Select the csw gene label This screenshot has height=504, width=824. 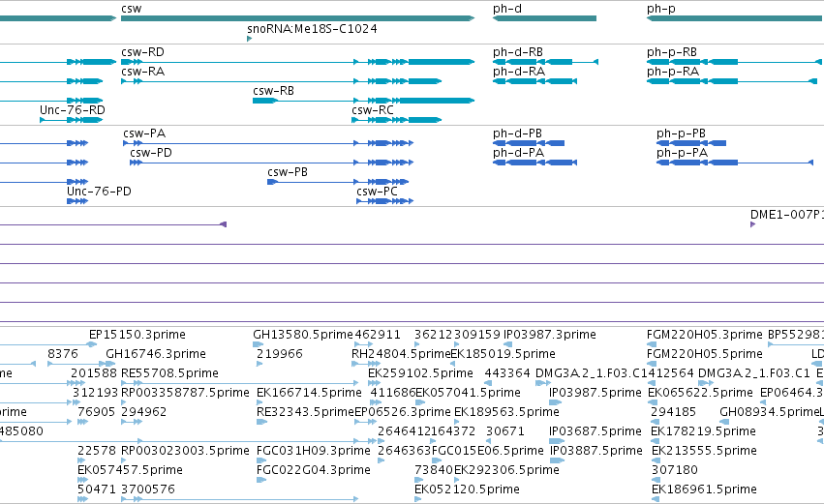tap(132, 9)
